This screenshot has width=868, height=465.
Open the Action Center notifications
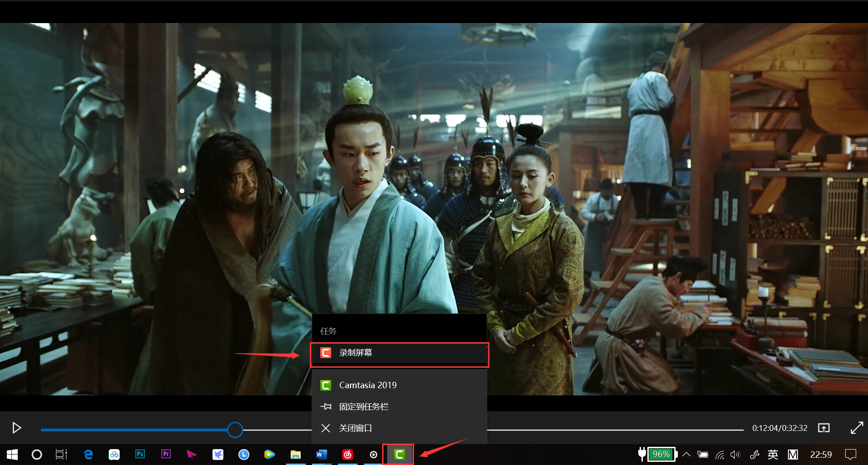850,455
